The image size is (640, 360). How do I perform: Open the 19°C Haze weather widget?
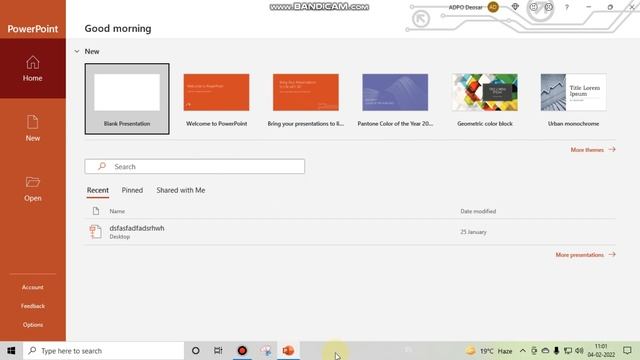[x=489, y=351]
